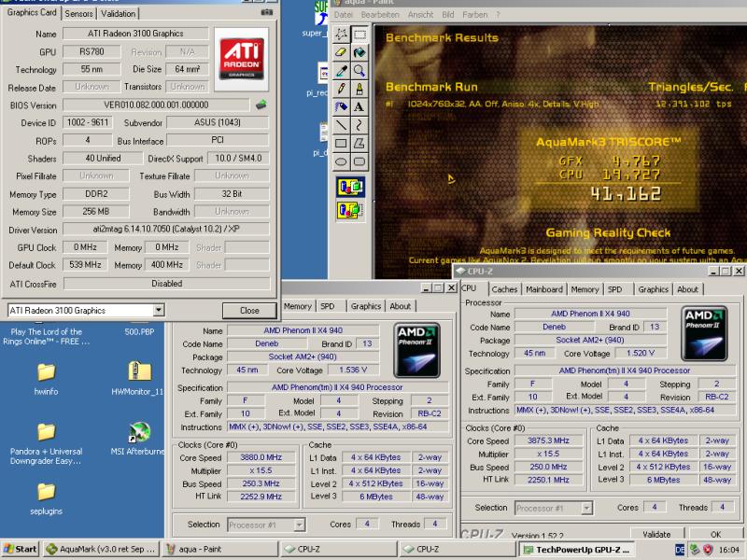Choose the Brush tool in Paint
The height and width of the screenshot is (560, 747).
pyautogui.click(x=359, y=89)
